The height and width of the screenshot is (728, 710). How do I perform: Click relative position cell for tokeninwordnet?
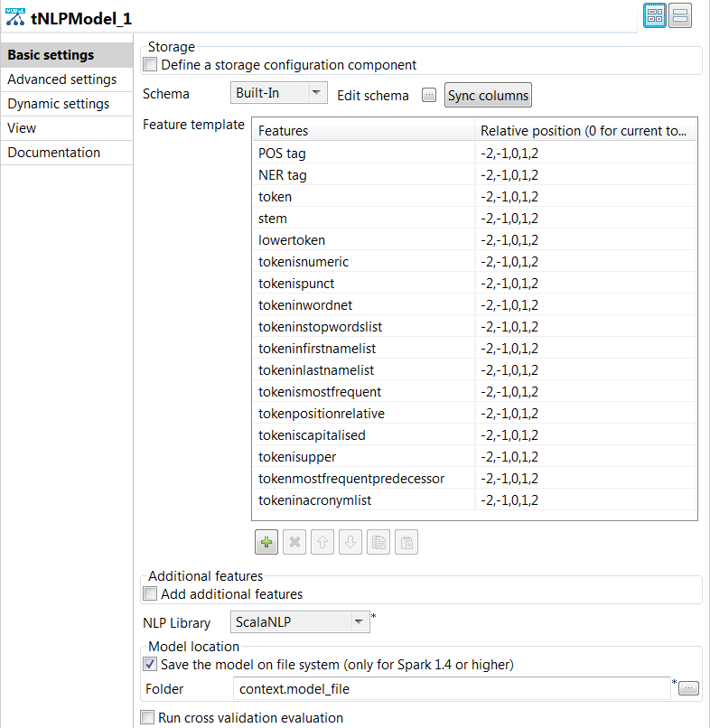[x=585, y=305]
